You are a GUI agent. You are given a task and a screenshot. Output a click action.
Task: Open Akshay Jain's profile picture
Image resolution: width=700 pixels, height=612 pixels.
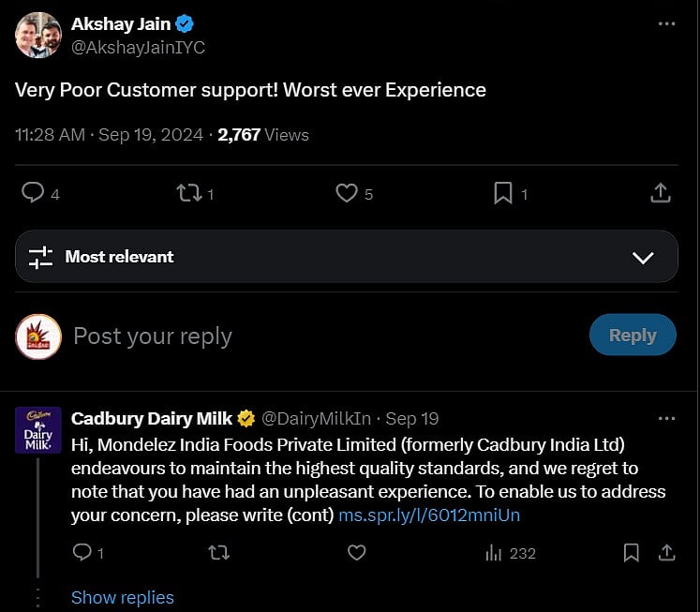click(38, 35)
